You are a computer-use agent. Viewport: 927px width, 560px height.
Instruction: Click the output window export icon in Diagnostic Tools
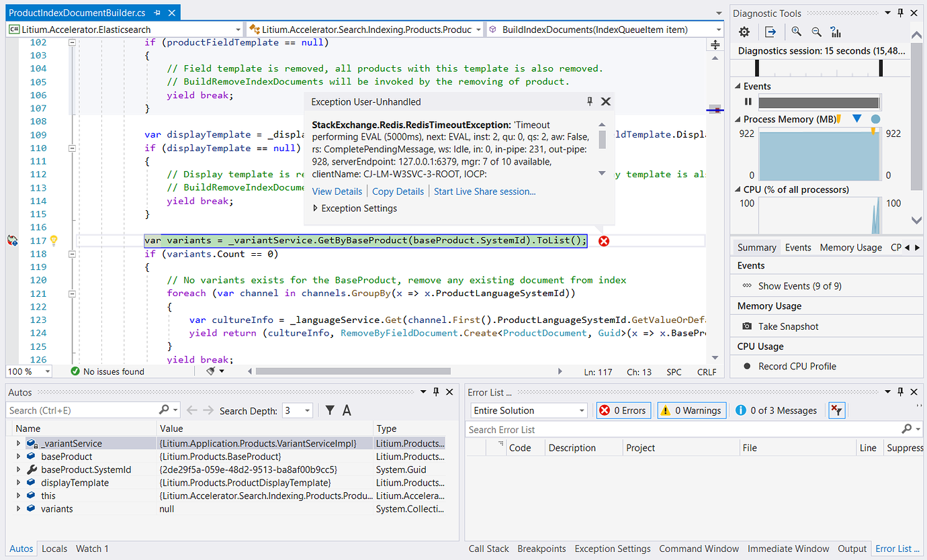pyautogui.click(x=770, y=32)
